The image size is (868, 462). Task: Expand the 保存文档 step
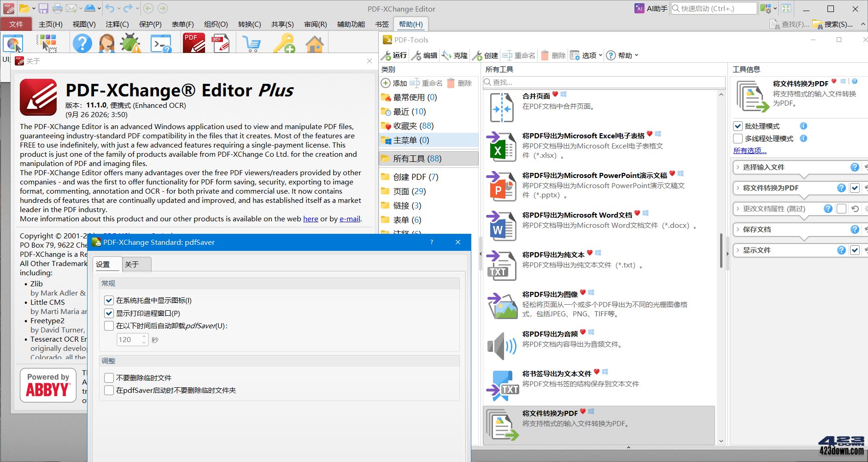[738, 229]
